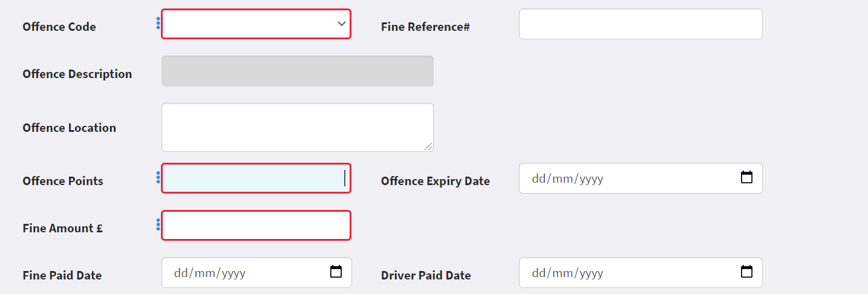Select the Fine Amount £ input field
The height and width of the screenshot is (294, 868).
[256, 226]
